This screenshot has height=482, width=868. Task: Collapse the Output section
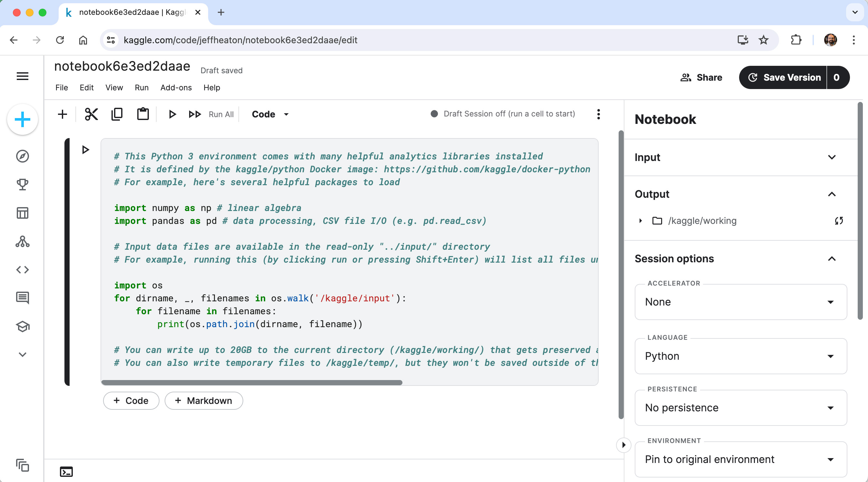click(x=832, y=194)
